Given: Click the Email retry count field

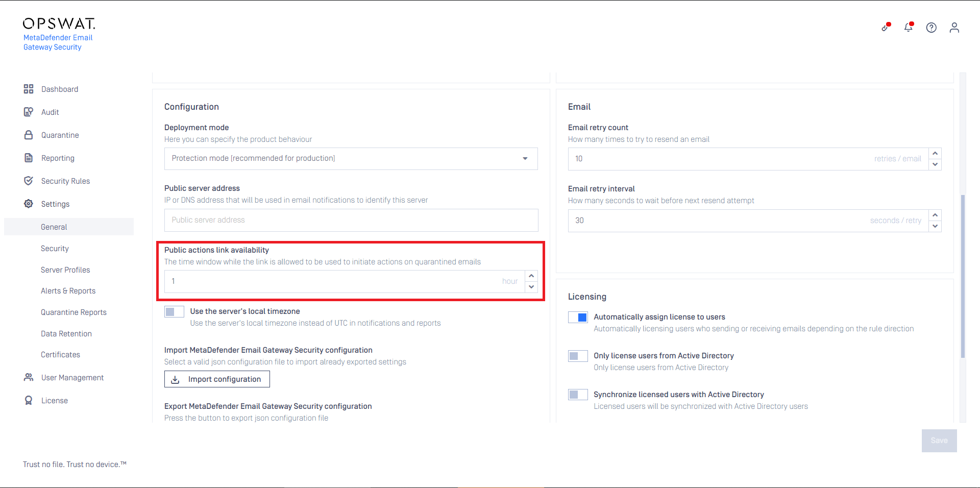Looking at the screenshot, I should pos(748,159).
